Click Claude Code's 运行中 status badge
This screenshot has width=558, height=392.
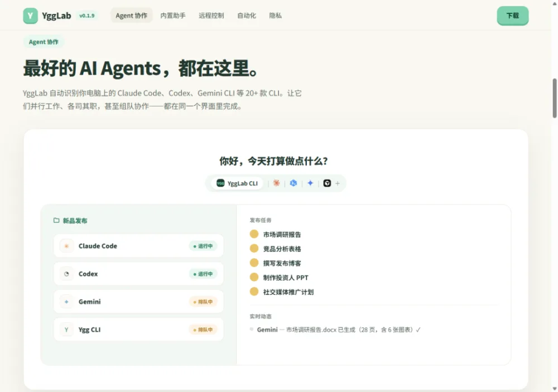203,246
